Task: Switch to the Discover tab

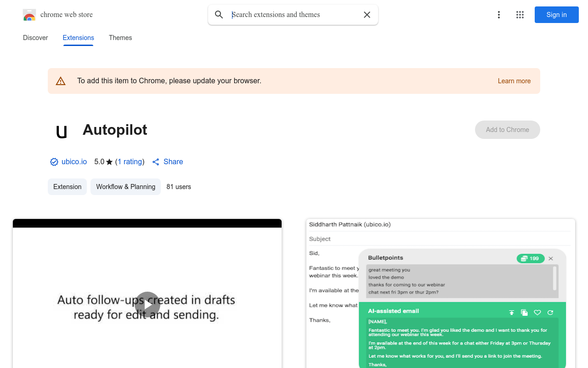Action: click(35, 38)
